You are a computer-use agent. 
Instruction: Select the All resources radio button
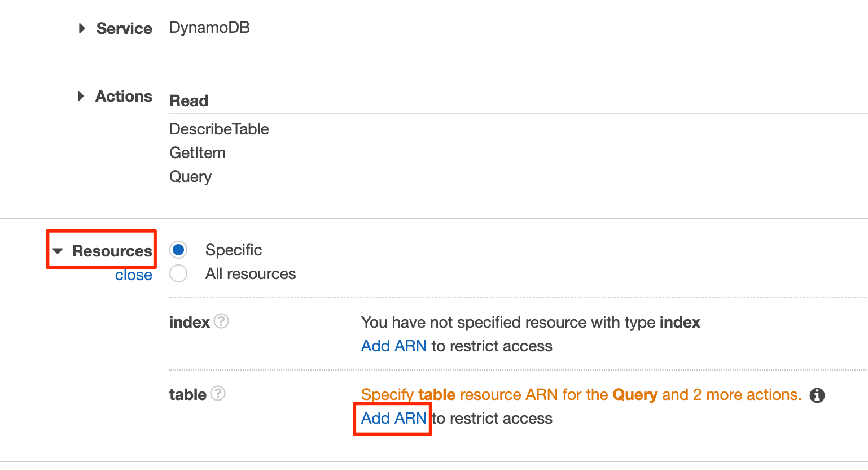178,273
